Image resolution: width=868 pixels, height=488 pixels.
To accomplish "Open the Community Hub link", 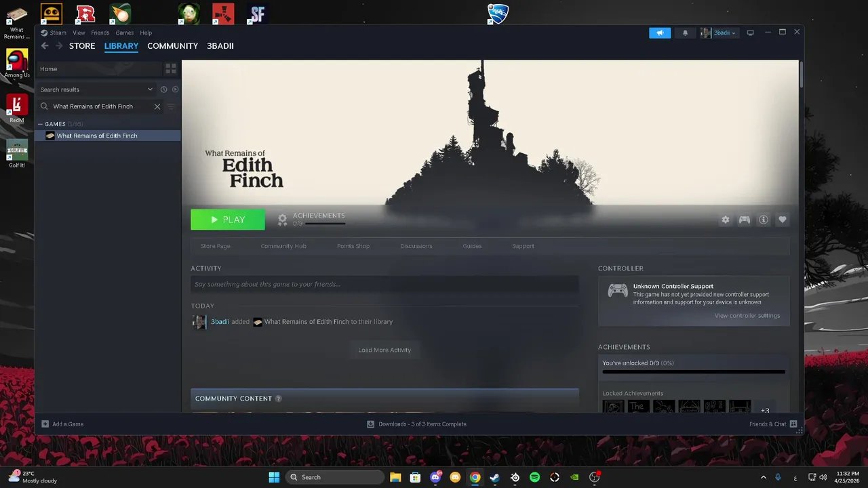I will pyautogui.click(x=283, y=246).
